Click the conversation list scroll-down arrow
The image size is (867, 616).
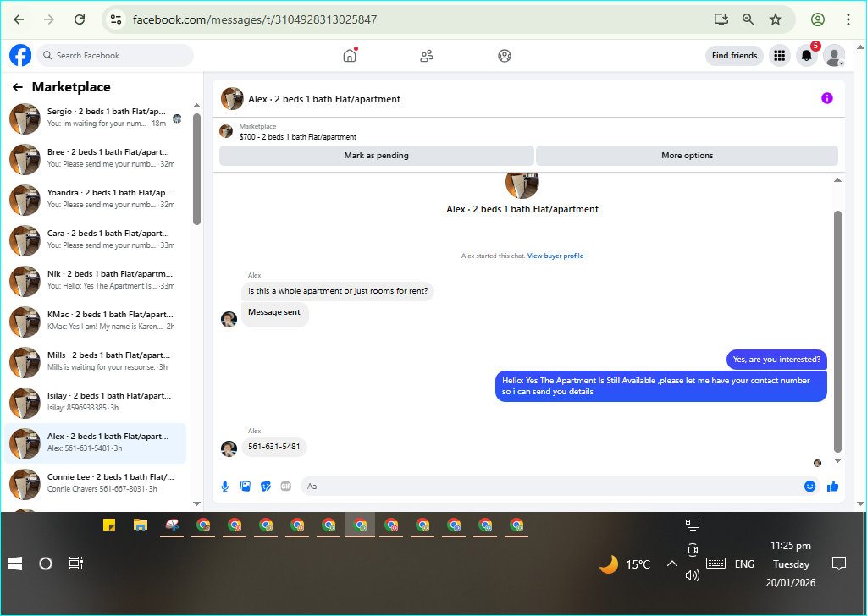tap(196, 503)
